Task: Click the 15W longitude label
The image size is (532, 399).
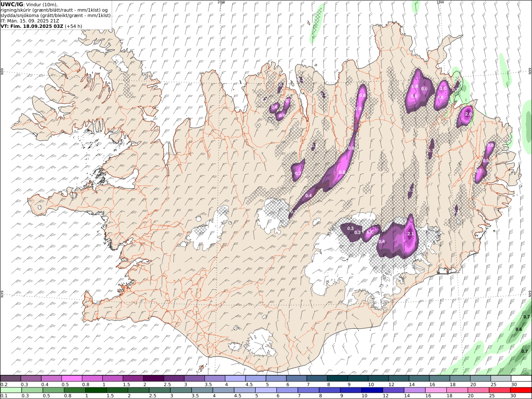Action: 440,2
